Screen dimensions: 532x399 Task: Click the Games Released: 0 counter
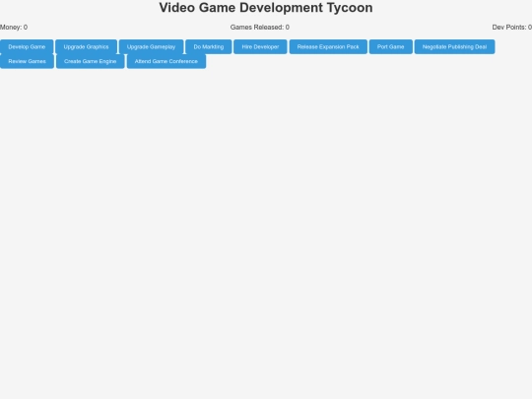coord(260,28)
